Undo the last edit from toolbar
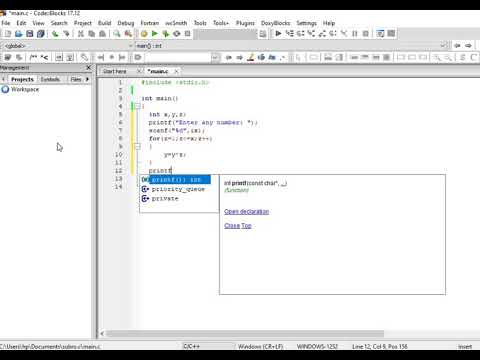This screenshot has width=480, height=360. tap(55, 34)
